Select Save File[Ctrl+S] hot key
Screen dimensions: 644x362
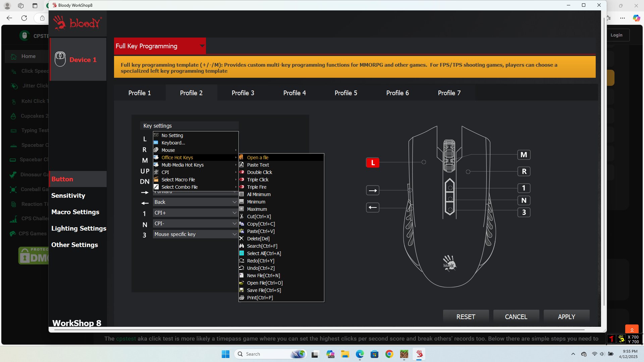click(x=281, y=290)
